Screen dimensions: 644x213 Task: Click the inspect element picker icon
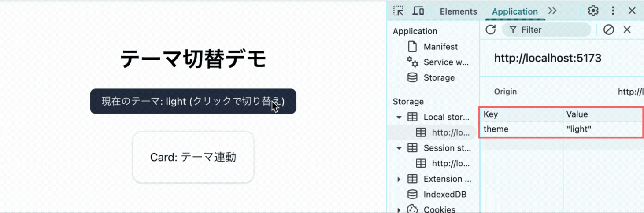[399, 11]
